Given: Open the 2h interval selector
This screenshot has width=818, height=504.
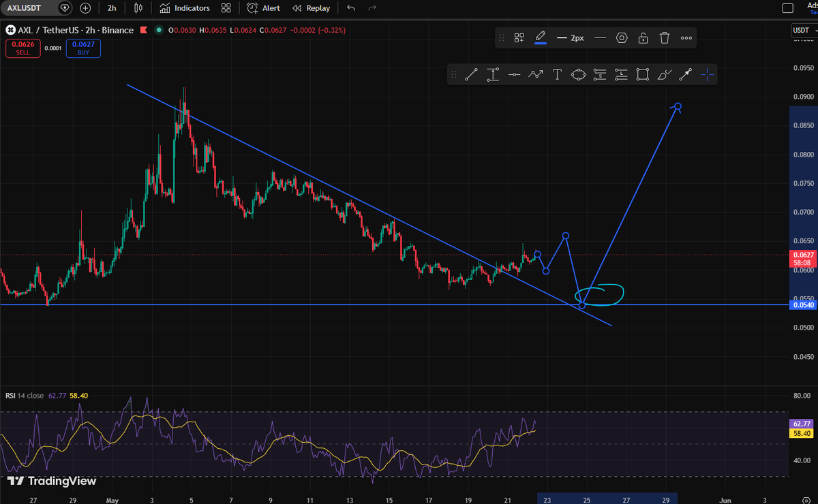Looking at the screenshot, I should click(112, 8).
